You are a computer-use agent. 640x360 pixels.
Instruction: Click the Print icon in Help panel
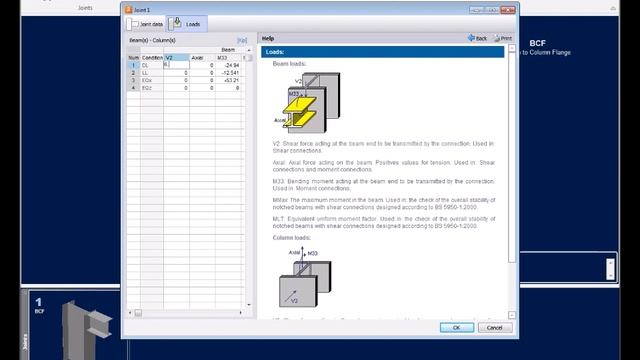click(497, 38)
